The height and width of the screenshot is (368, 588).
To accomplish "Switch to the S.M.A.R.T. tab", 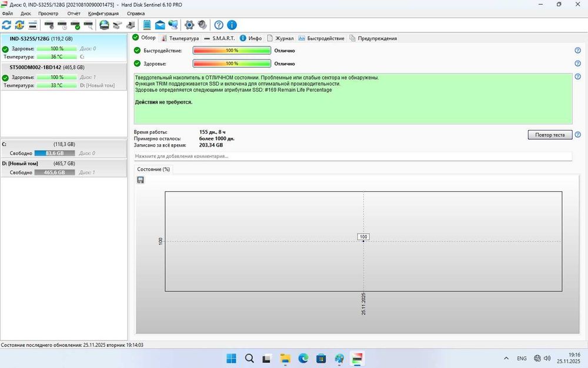I will [219, 38].
